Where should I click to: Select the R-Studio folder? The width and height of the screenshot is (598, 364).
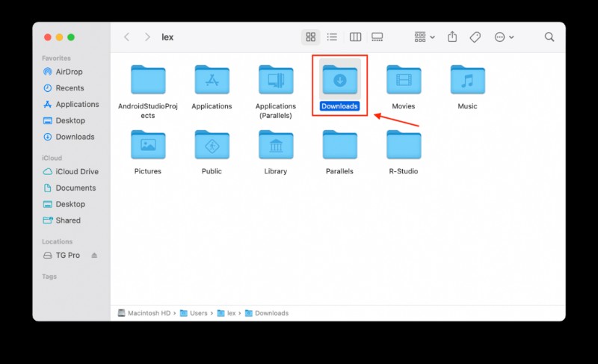click(404, 145)
